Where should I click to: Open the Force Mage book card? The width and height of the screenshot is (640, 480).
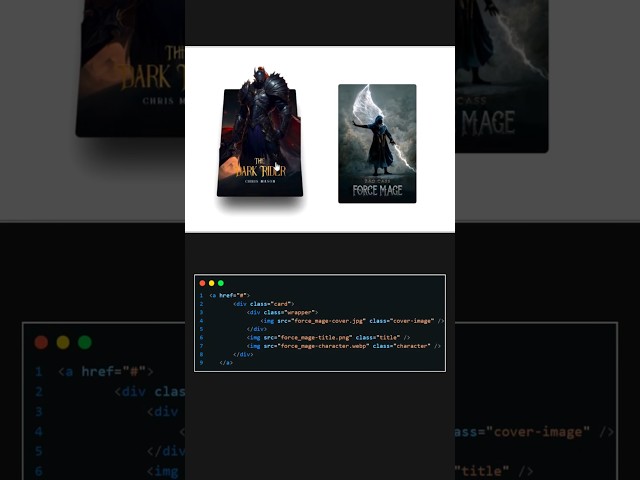(x=377, y=143)
